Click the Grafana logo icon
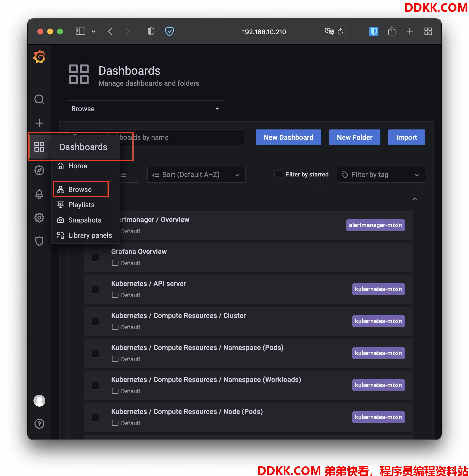 39,57
